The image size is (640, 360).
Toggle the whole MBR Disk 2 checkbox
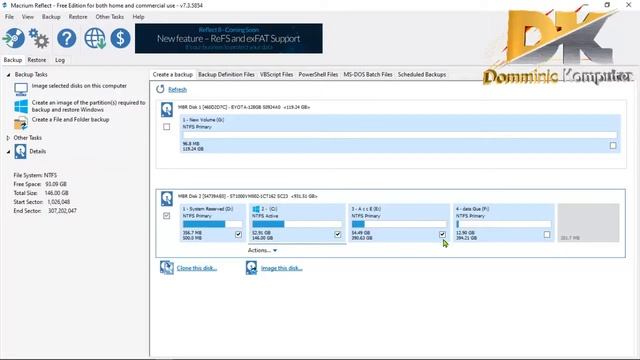pyautogui.click(x=167, y=216)
